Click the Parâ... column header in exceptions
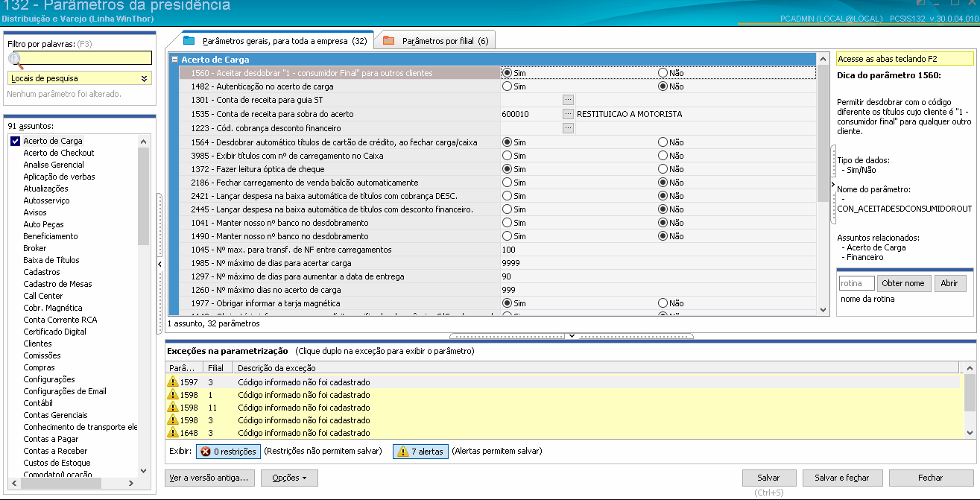This screenshot has width=980, height=500. 184,368
